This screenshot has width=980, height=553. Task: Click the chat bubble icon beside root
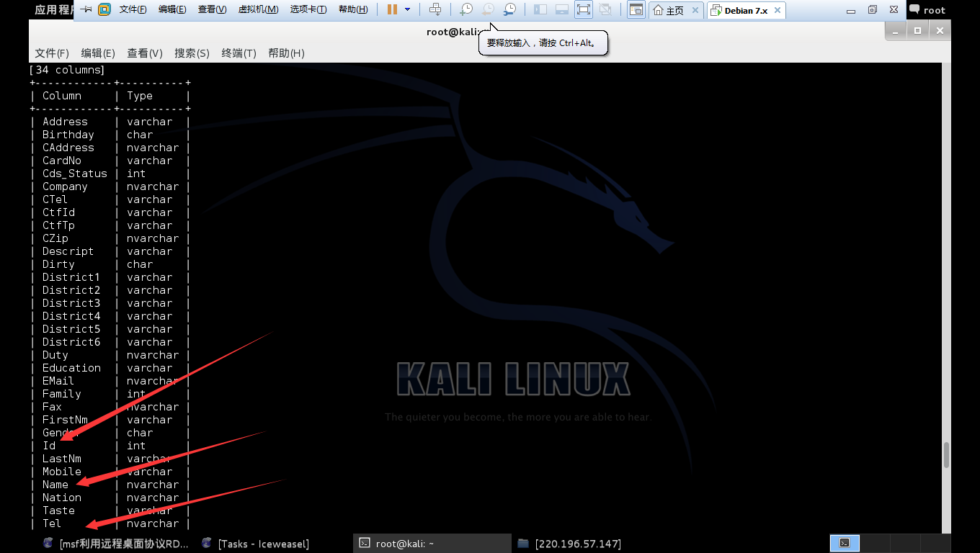[x=914, y=9]
